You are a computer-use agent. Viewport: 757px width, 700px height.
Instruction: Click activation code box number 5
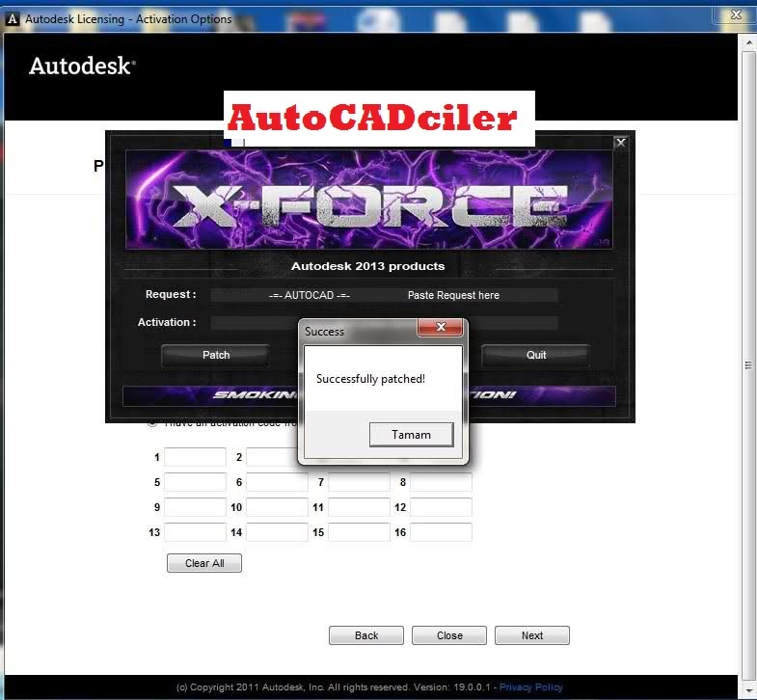(x=195, y=482)
